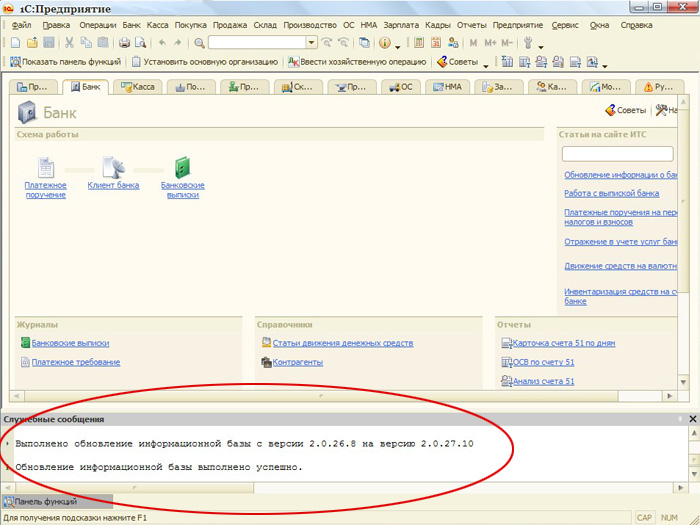Open Банковские выписки journal link
This screenshot has height=525, width=700.
coord(70,343)
